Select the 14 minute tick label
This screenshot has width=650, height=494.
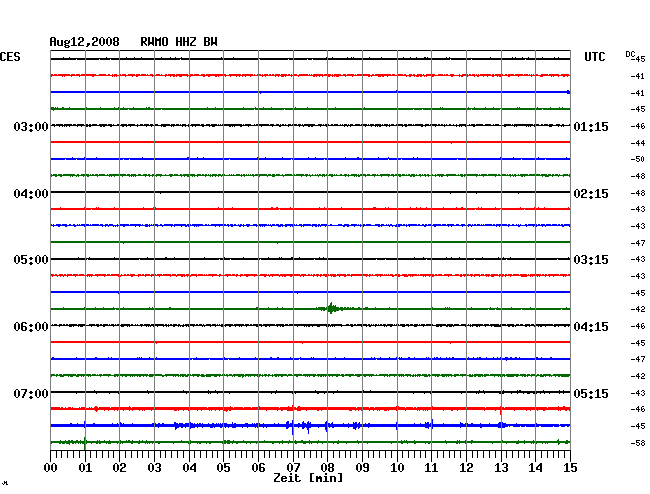point(535,468)
